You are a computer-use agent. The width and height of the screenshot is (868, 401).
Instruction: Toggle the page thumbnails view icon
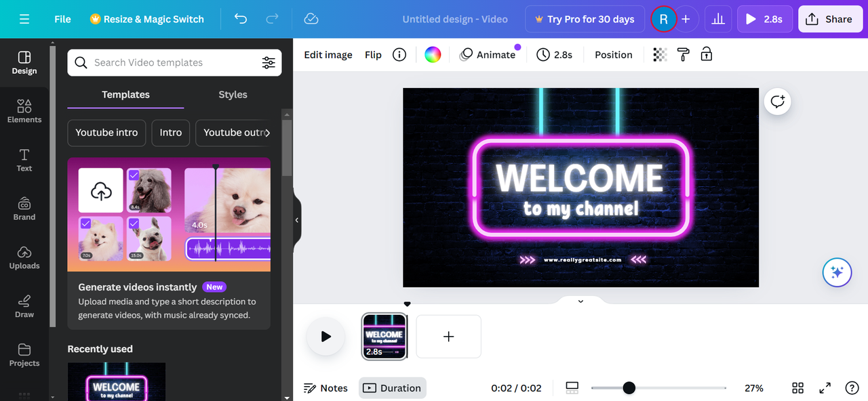click(572, 388)
